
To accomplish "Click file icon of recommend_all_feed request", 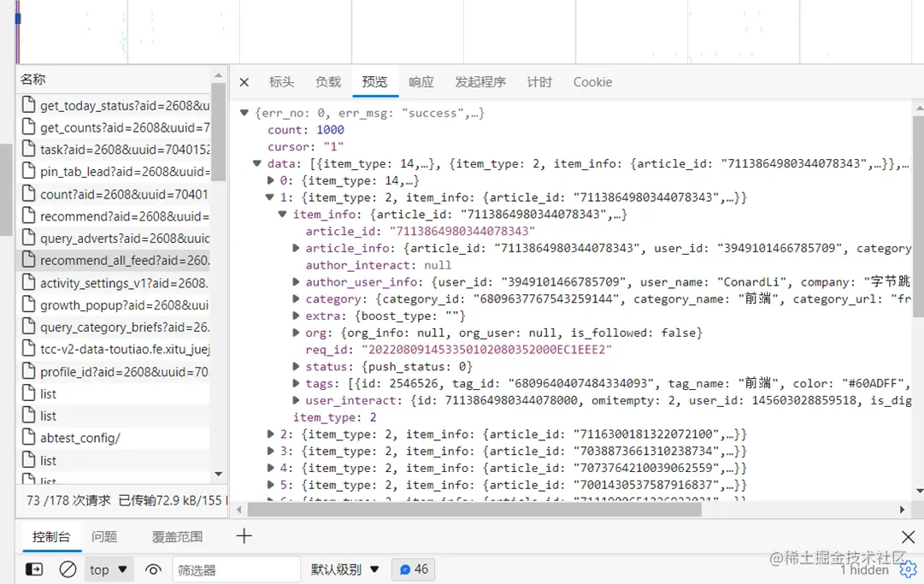I will (x=28, y=259).
